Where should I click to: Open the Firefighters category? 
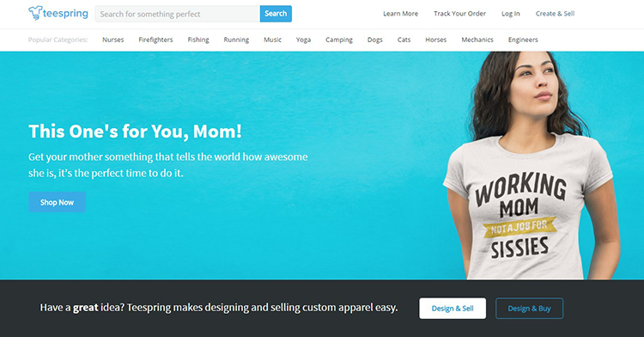point(155,40)
